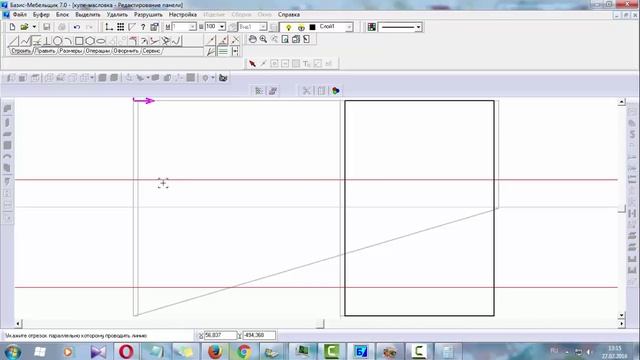Image resolution: width=640 pixels, height=360 pixels.
Task: Open the Выделить menu
Action: pos(88,15)
